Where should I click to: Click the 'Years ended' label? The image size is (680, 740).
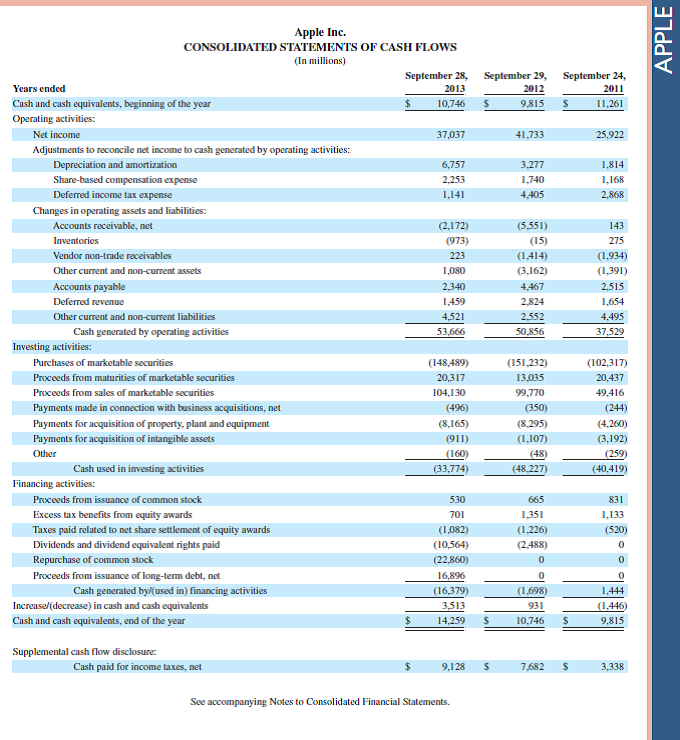[39, 89]
